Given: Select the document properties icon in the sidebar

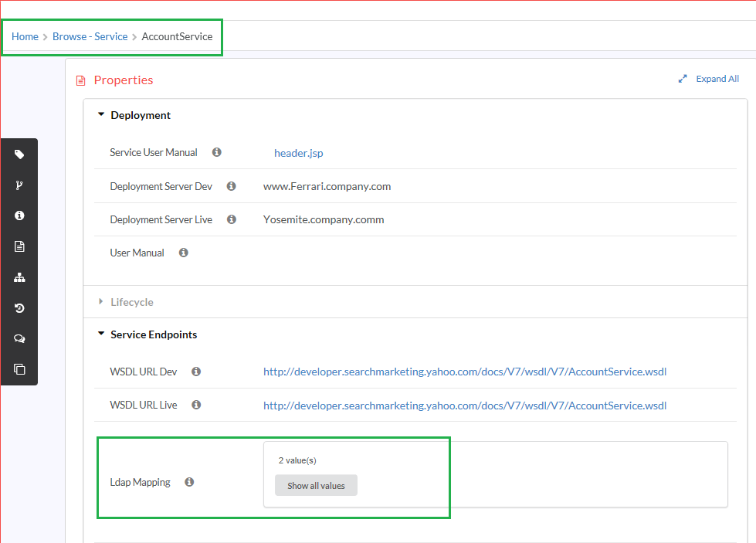Looking at the screenshot, I should pyautogui.click(x=19, y=246).
